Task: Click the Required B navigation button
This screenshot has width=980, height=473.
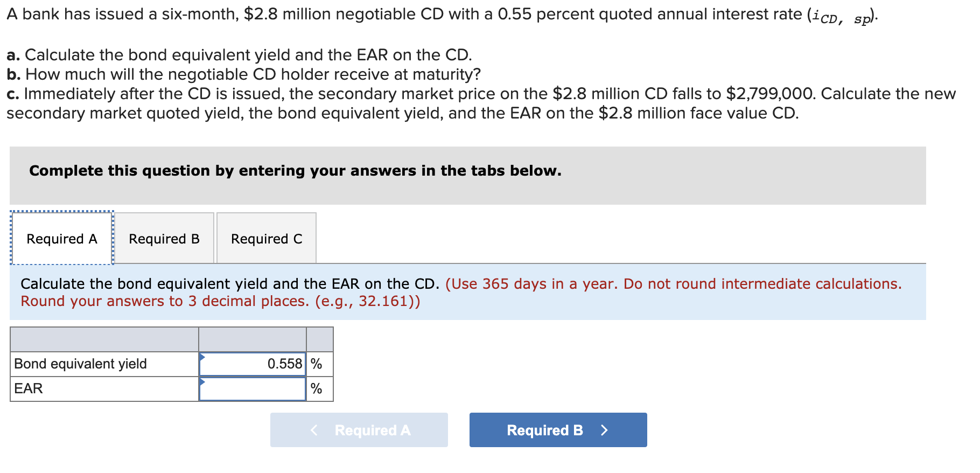Action: (557, 430)
